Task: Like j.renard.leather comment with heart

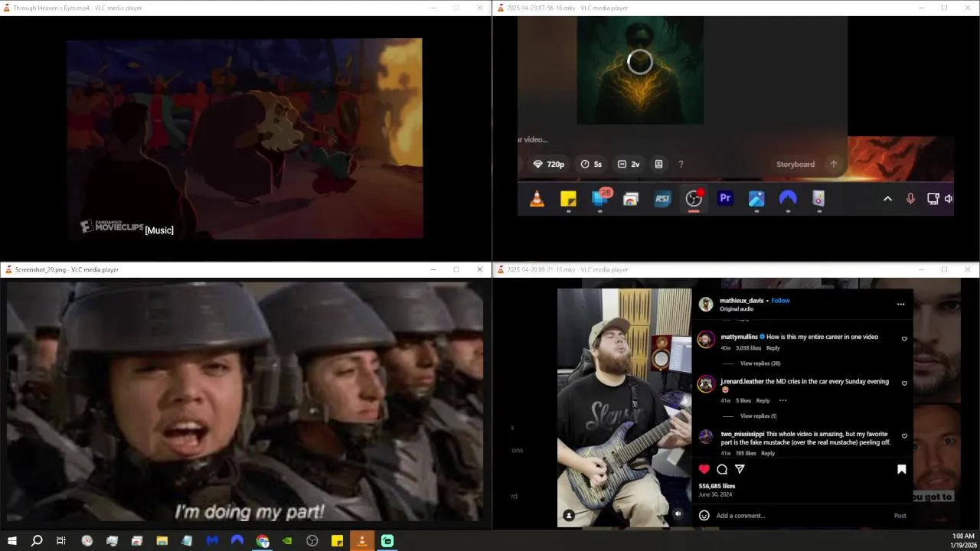Action: pyautogui.click(x=904, y=383)
